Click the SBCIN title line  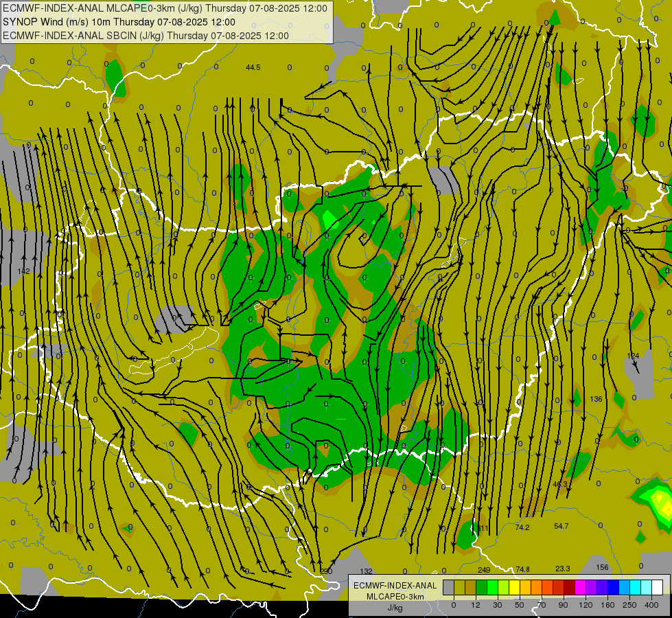tap(146, 36)
